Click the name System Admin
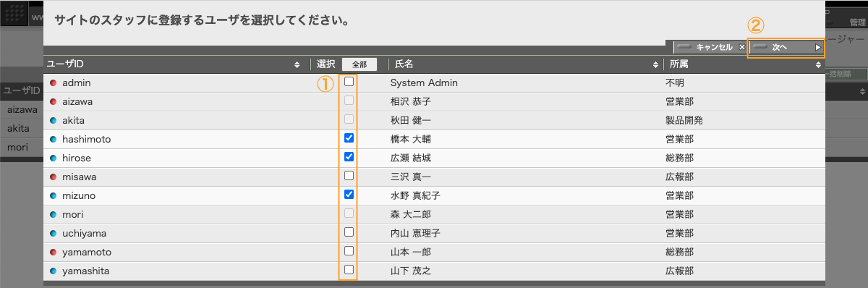Image resolution: width=868 pixels, height=288 pixels. (424, 83)
